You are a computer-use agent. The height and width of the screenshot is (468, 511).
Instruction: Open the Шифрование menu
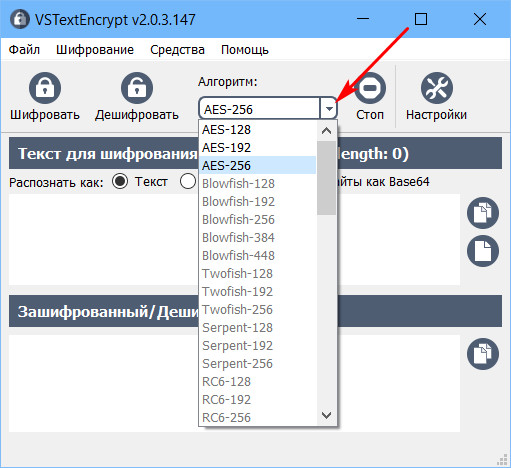[95, 50]
